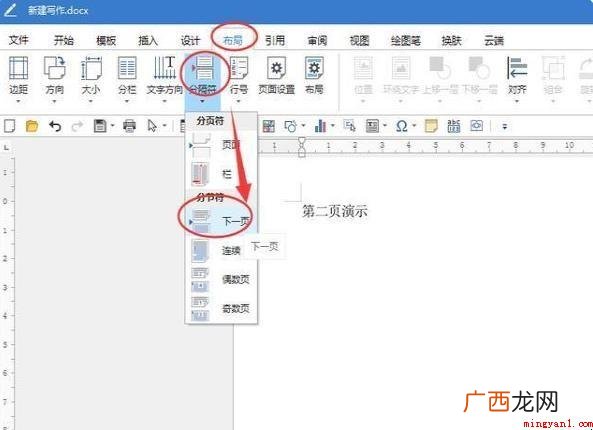Click the 组合 group icon
This screenshot has width=593, height=430.
[553, 69]
